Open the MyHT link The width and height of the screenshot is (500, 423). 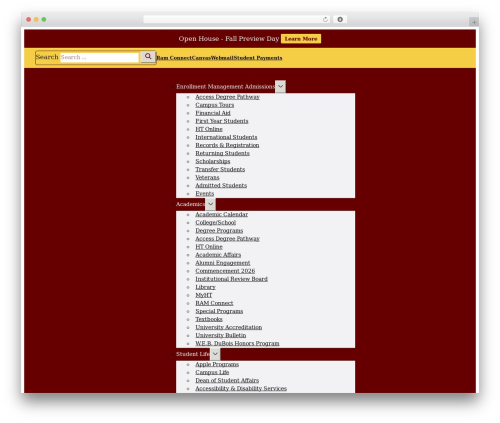point(204,295)
